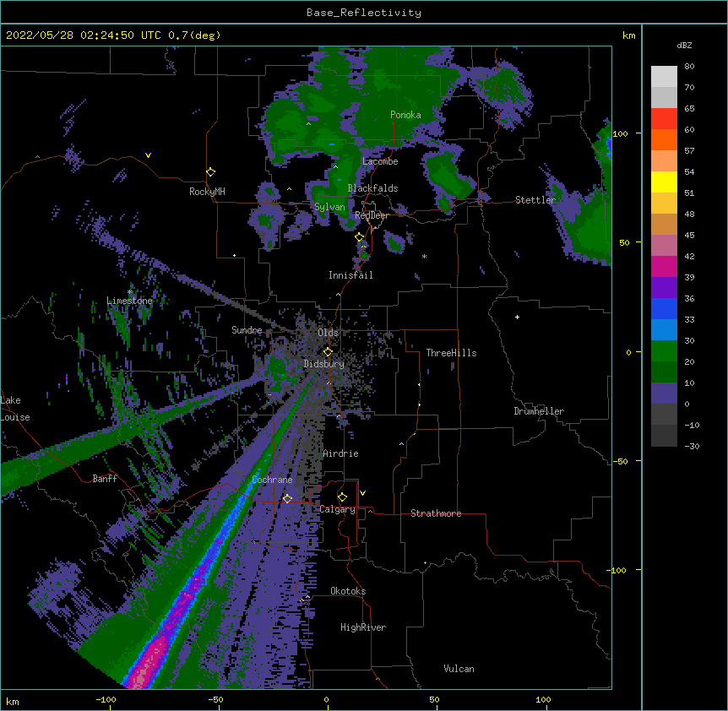
Task: Click the Limestone label
Action: point(129,301)
